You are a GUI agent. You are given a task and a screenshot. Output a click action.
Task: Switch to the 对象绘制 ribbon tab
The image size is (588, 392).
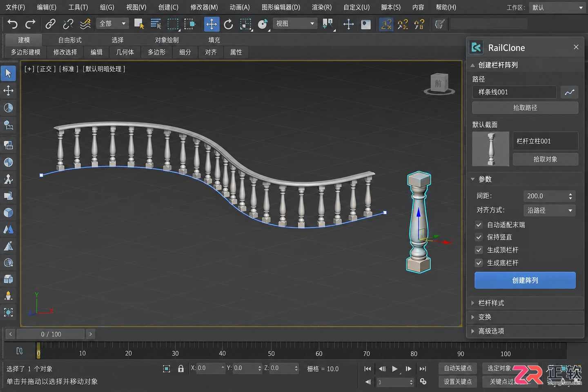[x=167, y=40]
